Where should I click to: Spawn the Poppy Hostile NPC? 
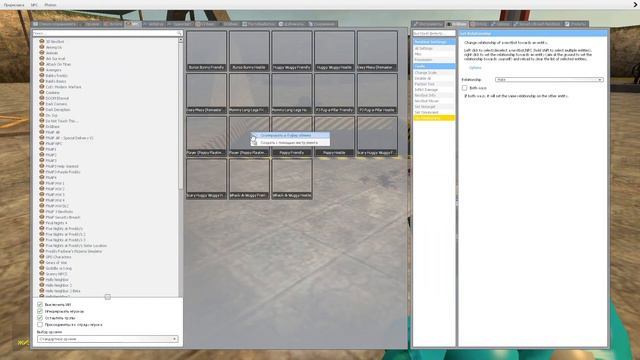pos(334,136)
